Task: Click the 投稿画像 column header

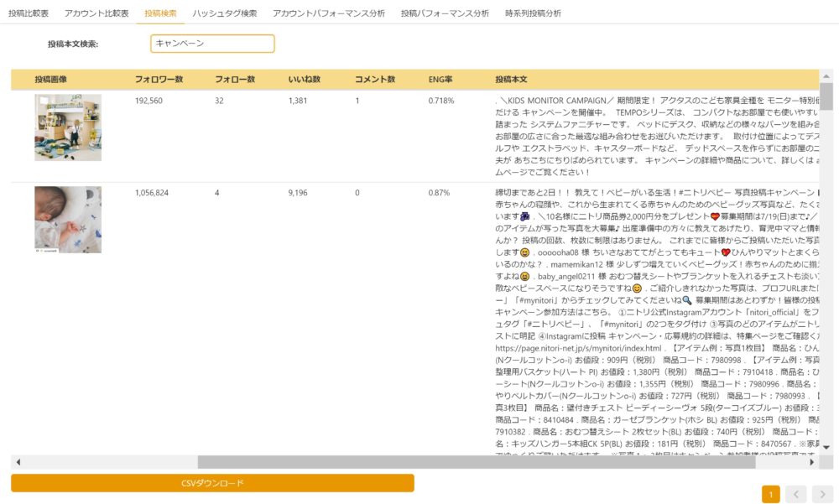Action: tap(51, 79)
